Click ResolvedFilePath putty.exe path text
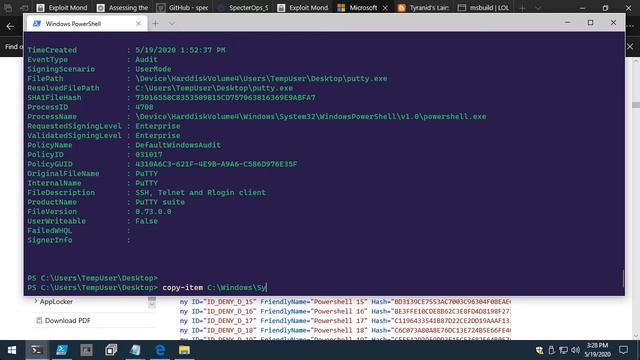The image size is (640, 360). pos(214,88)
